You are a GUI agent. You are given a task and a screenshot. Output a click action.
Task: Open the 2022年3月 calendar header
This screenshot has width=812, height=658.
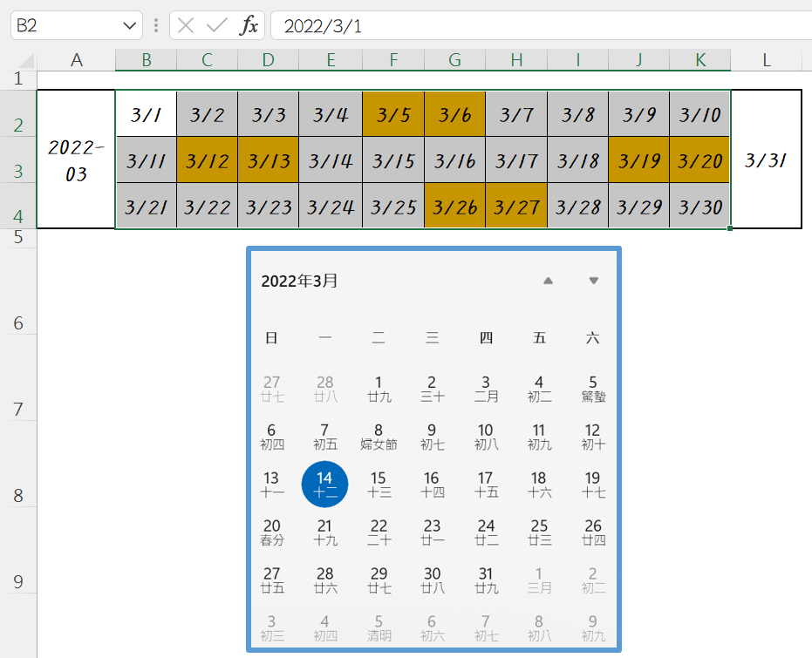tap(299, 281)
